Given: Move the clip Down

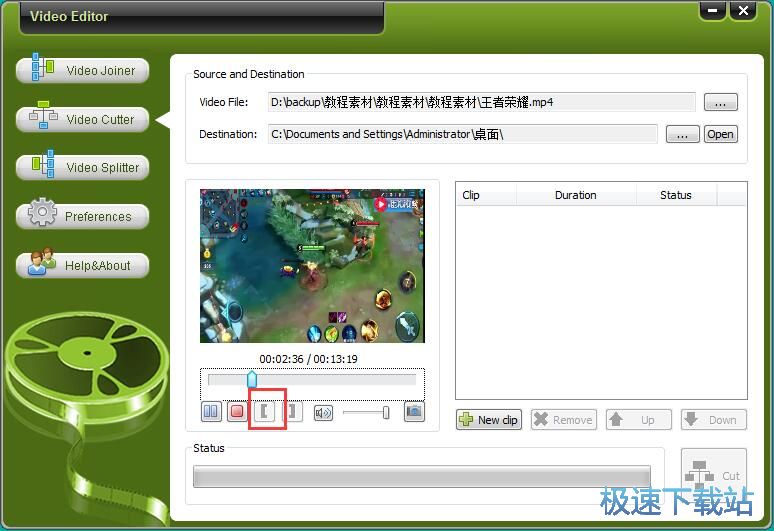Looking at the screenshot, I should click(714, 420).
